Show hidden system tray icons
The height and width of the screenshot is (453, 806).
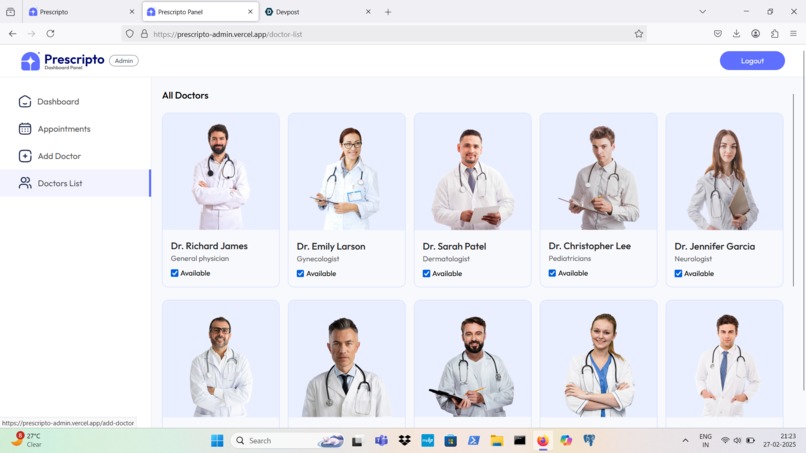point(685,441)
